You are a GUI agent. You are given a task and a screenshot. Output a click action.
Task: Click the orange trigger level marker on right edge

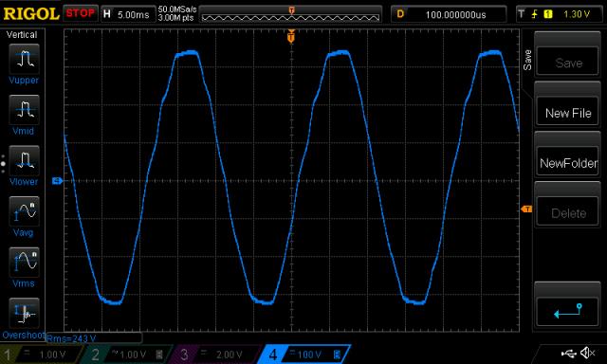(526, 209)
